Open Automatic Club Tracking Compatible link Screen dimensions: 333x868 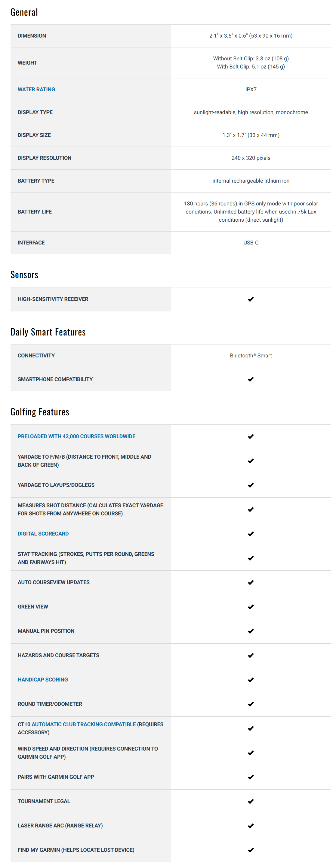coord(83,724)
